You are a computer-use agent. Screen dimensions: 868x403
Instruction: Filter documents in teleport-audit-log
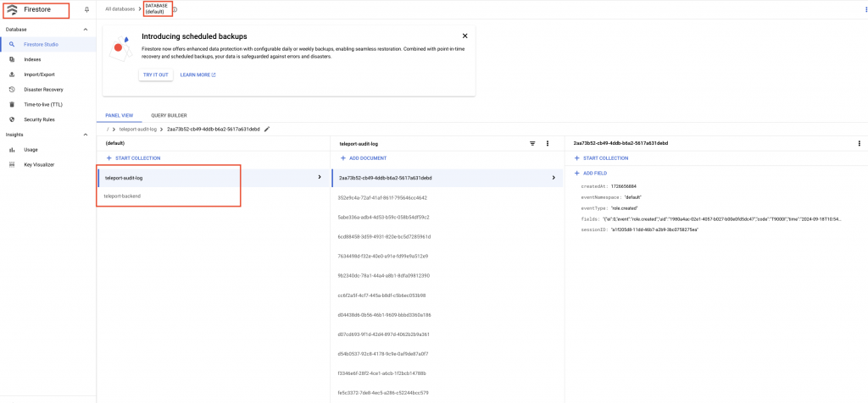(532, 143)
